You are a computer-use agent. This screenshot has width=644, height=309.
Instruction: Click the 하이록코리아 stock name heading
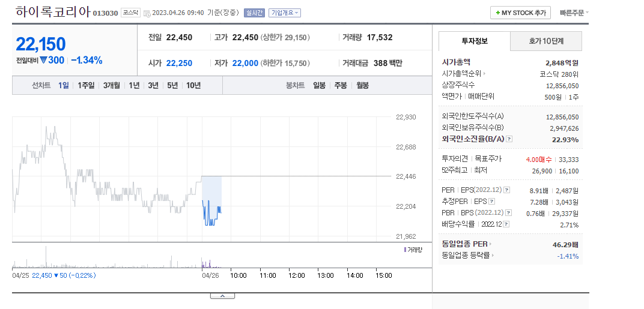pos(53,12)
